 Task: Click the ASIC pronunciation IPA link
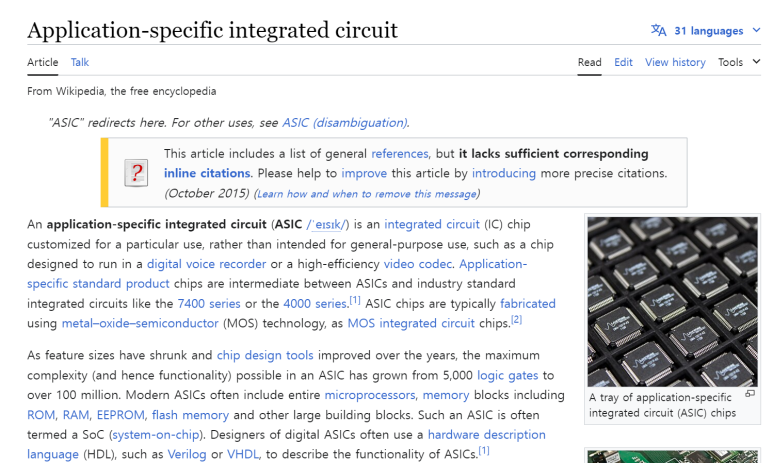coord(327,225)
